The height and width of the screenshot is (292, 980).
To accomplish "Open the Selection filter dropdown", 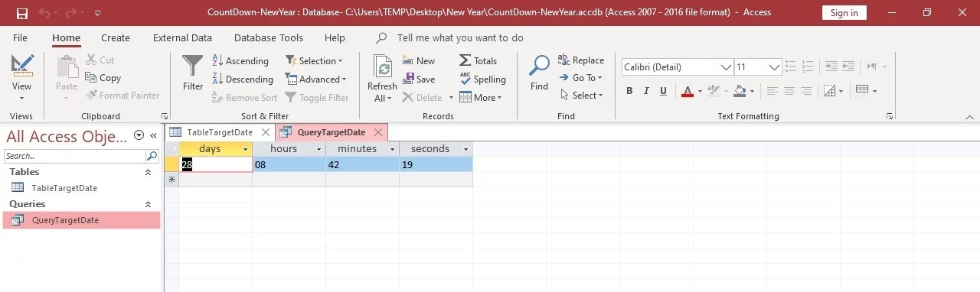I will 314,61.
